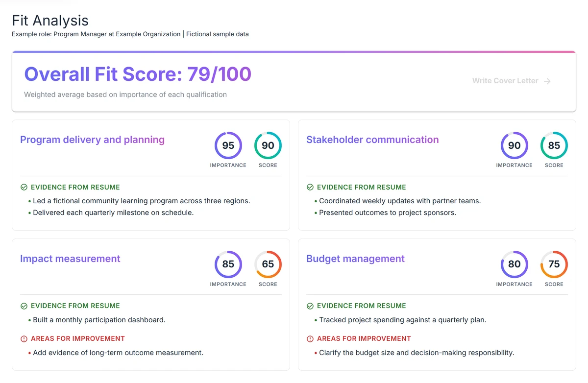Image resolution: width=588 pixels, height=383 pixels.
Task: Open the Impact measurement heading
Action: (x=70, y=259)
